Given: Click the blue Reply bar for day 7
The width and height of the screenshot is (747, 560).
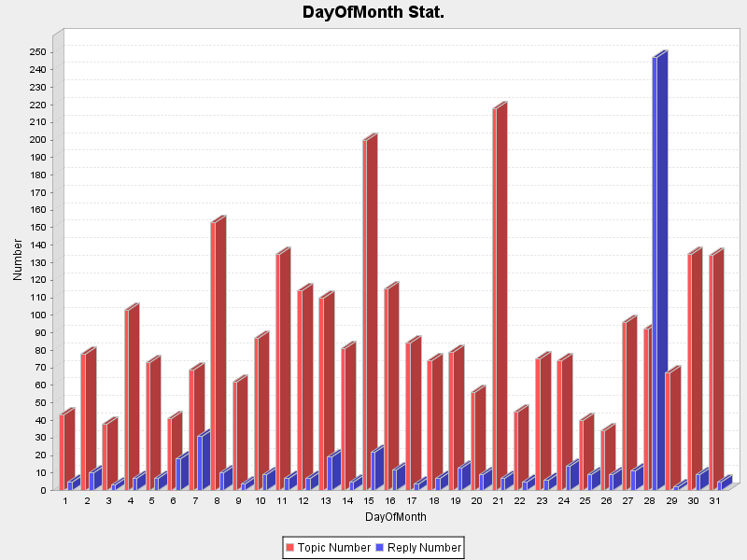Looking at the screenshot, I should [x=203, y=462].
